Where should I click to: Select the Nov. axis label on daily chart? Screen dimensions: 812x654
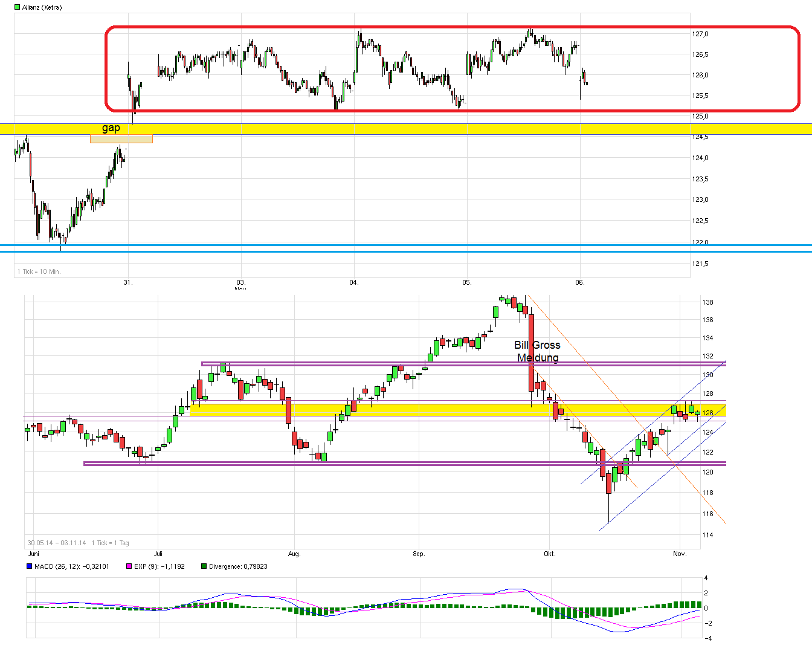tap(679, 554)
